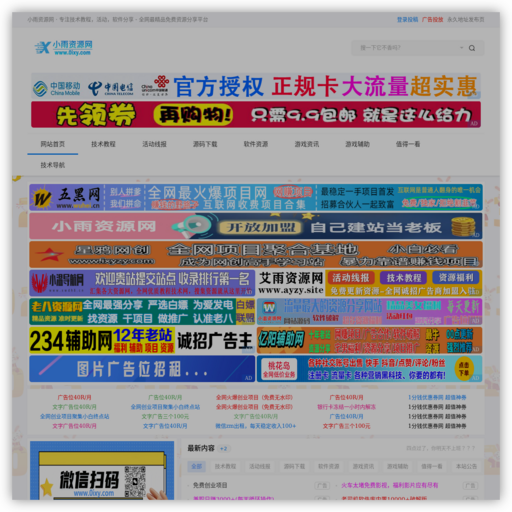Open the 小雨资源网 开放加盟 banner
The image size is (512, 512).
pyautogui.click(x=256, y=226)
